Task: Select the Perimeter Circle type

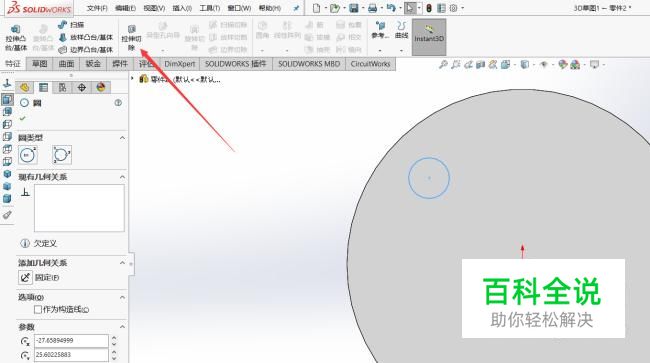Action: [x=62, y=155]
